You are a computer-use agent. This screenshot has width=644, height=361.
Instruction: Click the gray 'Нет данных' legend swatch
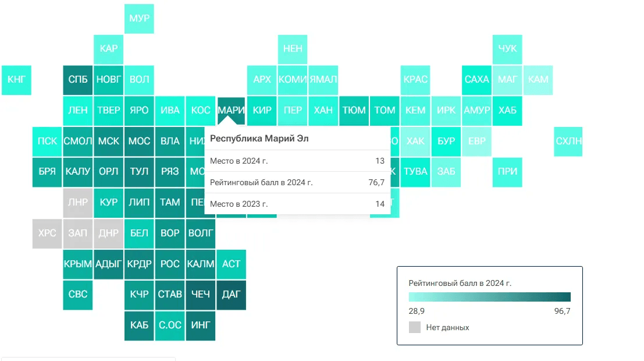(x=415, y=327)
